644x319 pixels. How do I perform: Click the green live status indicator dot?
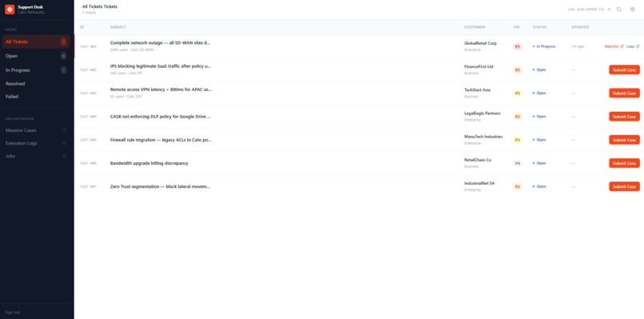(x=609, y=9)
